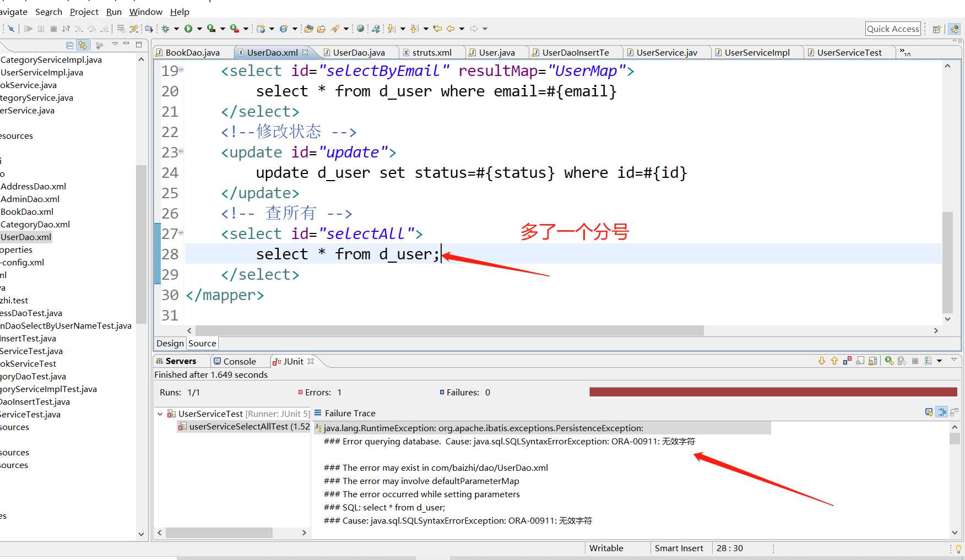Open JUnit view menu triangle

point(954,360)
